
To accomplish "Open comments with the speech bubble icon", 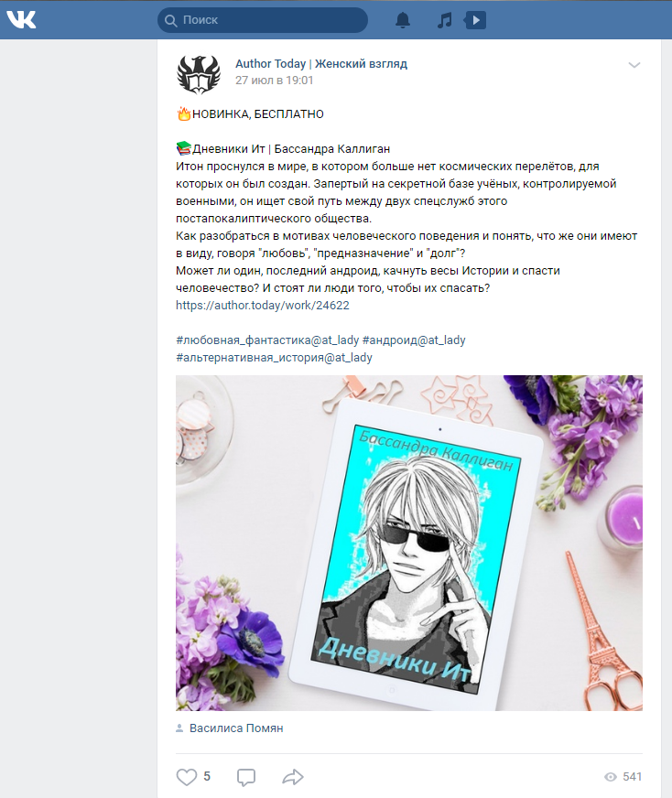I will 245,777.
